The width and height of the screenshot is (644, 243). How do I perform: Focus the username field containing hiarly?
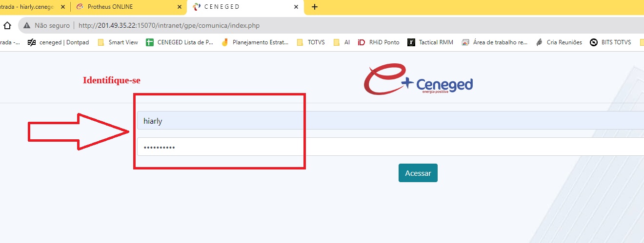coord(390,121)
